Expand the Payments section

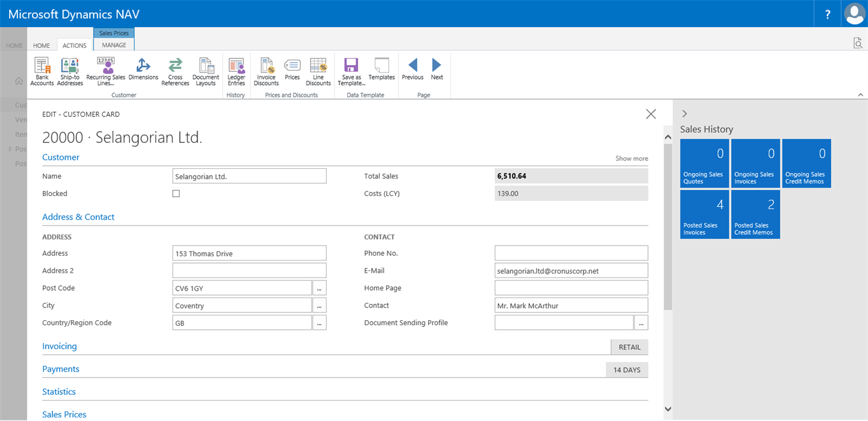(60, 369)
